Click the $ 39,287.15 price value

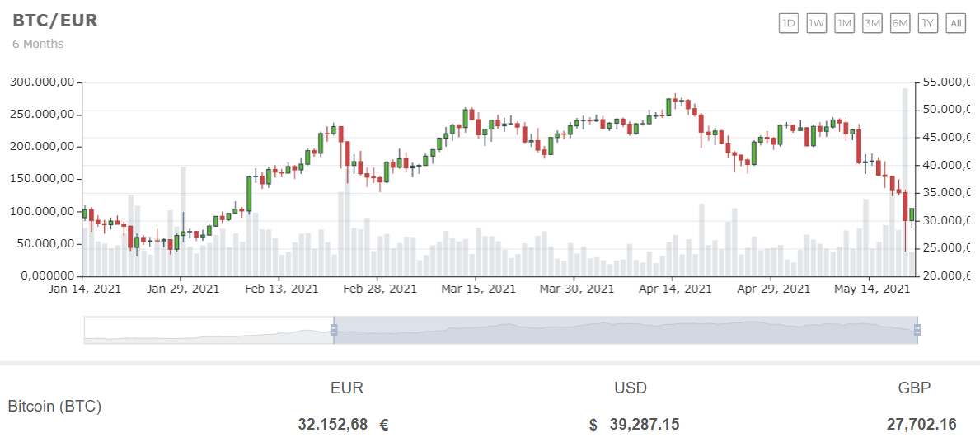pyautogui.click(x=634, y=425)
